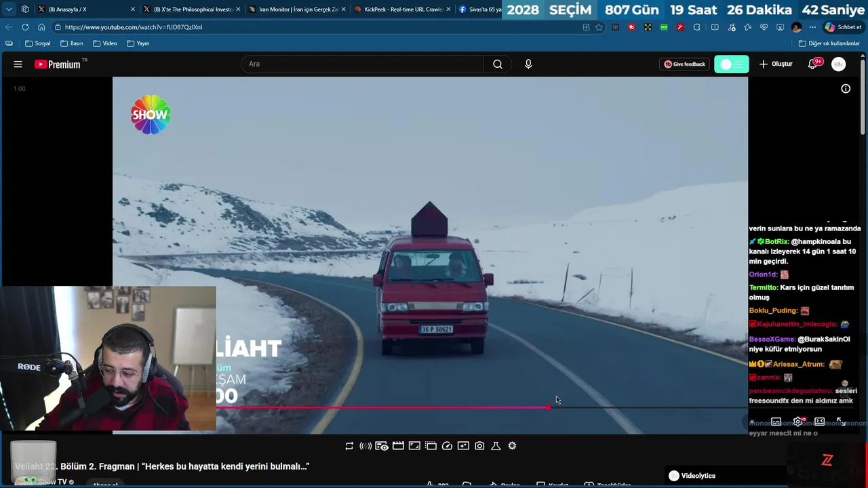Click the video player frame
Viewport: 868px width, 488px height.
pyautogui.click(x=430, y=255)
